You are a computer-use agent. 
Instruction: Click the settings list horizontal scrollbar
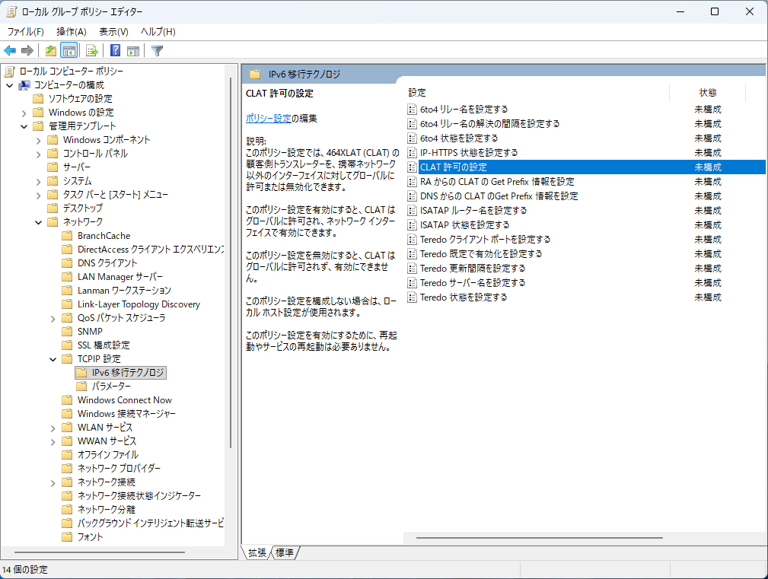(539, 538)
